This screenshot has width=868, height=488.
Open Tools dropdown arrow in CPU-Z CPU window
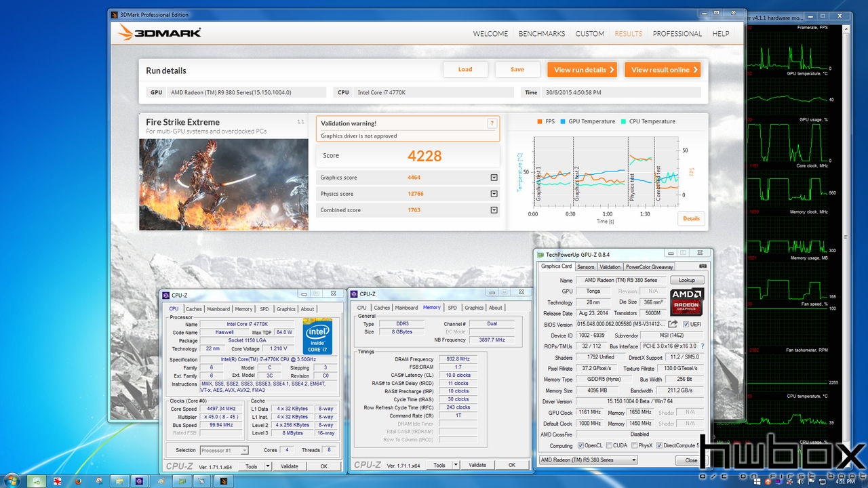pyautogui.click(x=268, y=466)
